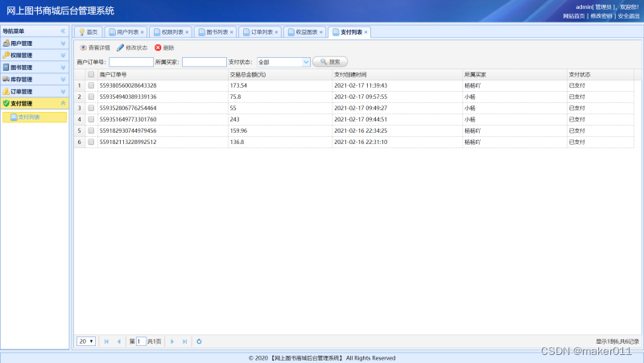Check the row for order 559352806776254464
The width and height of the screenshot is (644, 363).
pos(91,108)
